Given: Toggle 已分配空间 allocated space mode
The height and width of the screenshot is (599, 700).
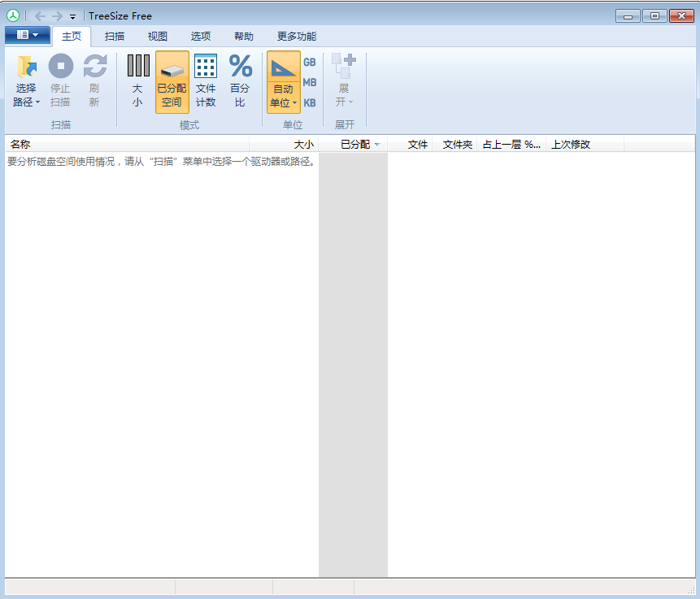Looking at the screenshot, I should click(x=172, y=81).
